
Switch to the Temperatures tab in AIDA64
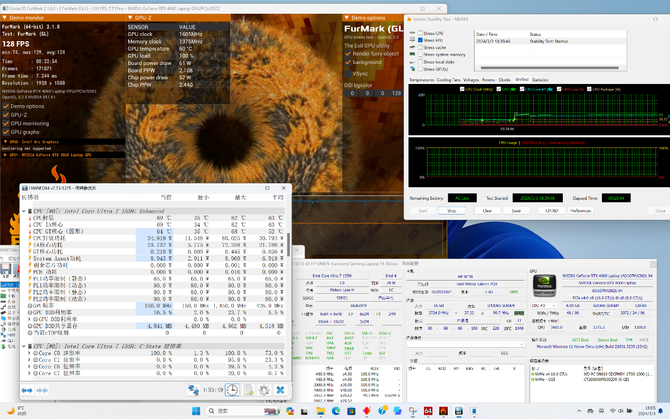(422, 80)
